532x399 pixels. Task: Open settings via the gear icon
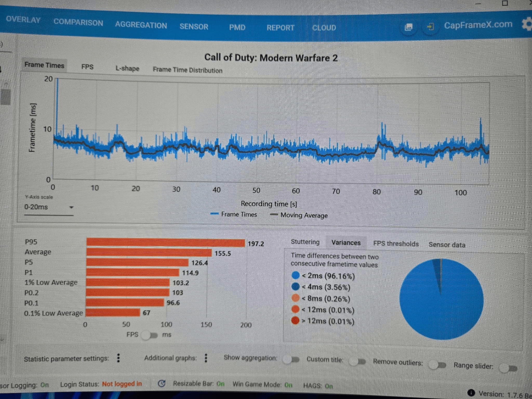527,24
